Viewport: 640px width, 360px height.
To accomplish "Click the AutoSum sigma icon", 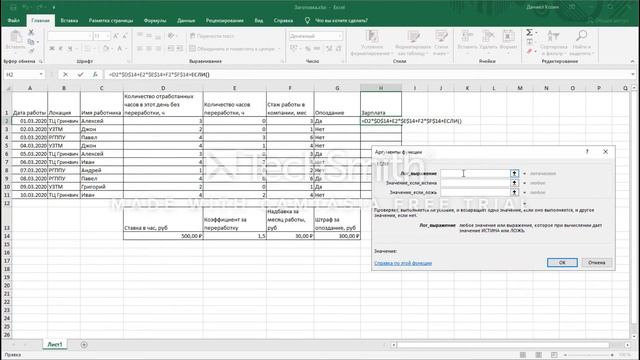I will 529,32.
